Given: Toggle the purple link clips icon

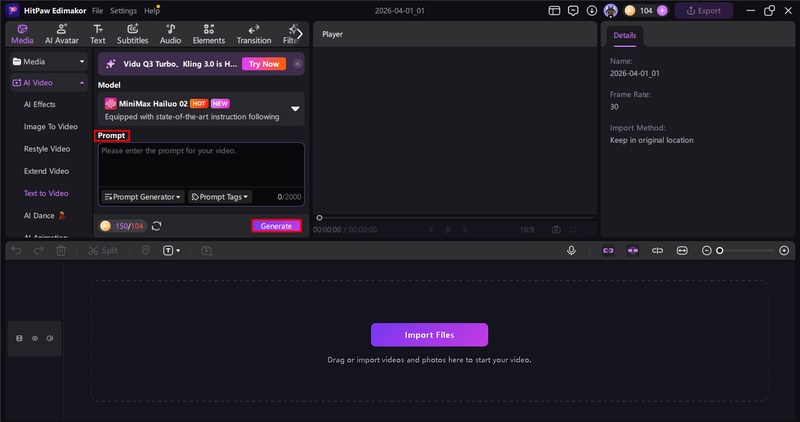Looking at the screenshot, I should (608, 251).
